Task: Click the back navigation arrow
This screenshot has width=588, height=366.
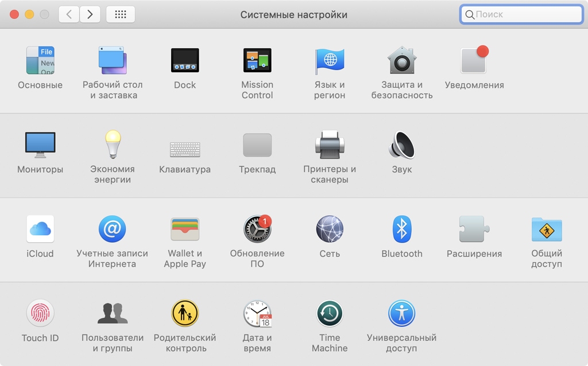Action: click(69, 15)
